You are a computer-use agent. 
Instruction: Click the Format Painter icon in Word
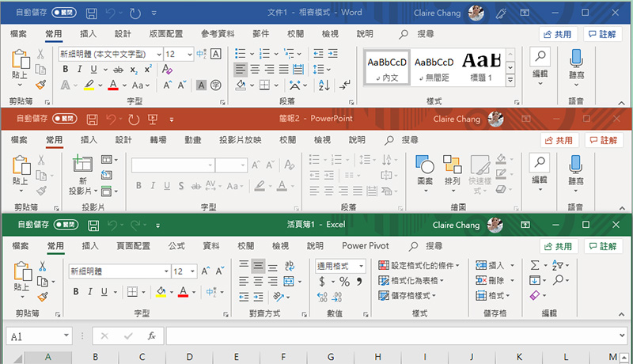[x=41, y=85]
